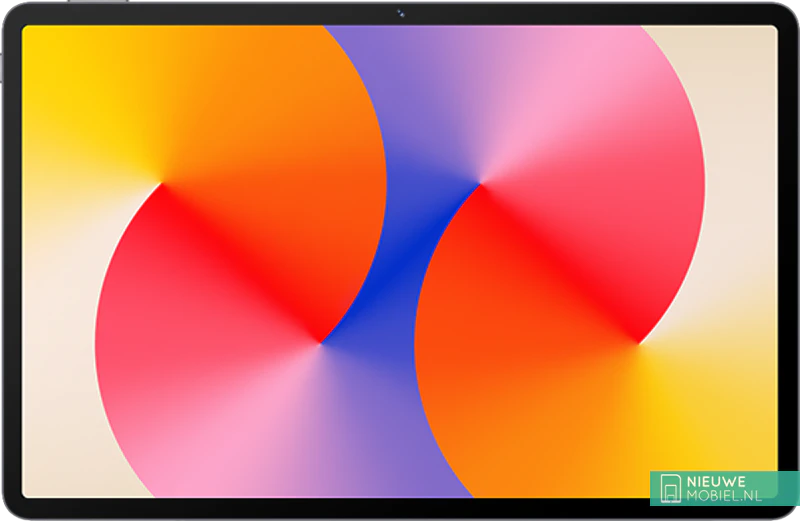Click the deep blue area at the wallpaper center
Image resolution: width=800 pixels, height=521 pixels.
click(x=400, y=260)
